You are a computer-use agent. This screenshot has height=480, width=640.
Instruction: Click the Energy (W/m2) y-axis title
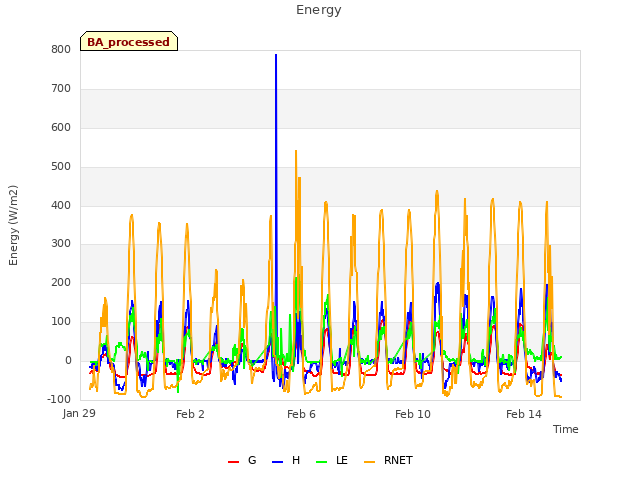[13, 225]
